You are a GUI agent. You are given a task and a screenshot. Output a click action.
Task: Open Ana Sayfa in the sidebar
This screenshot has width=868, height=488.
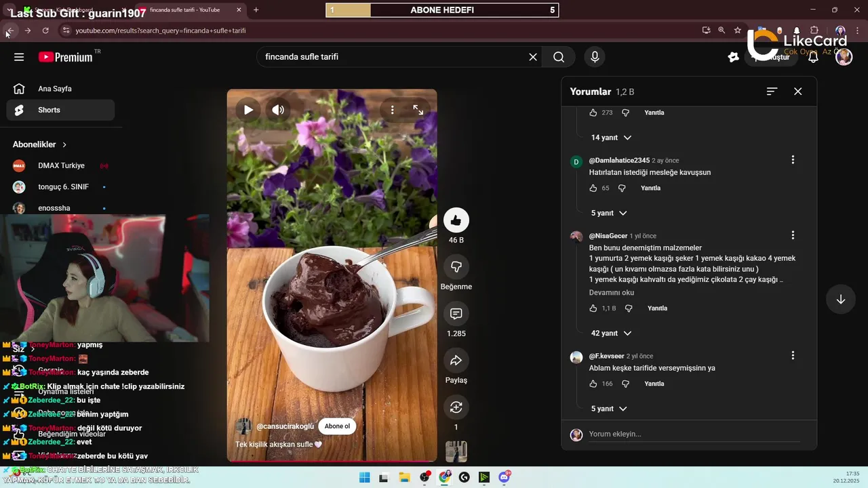60,89
